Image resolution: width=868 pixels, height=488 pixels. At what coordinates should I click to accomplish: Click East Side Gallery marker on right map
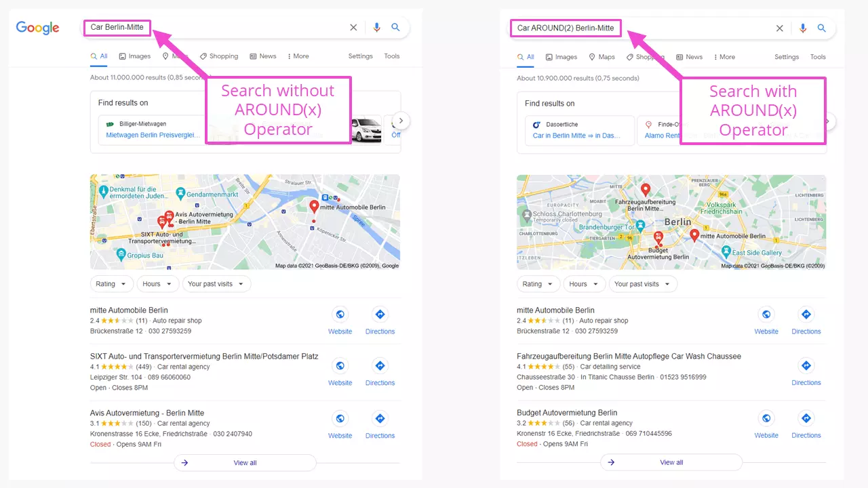726,252
